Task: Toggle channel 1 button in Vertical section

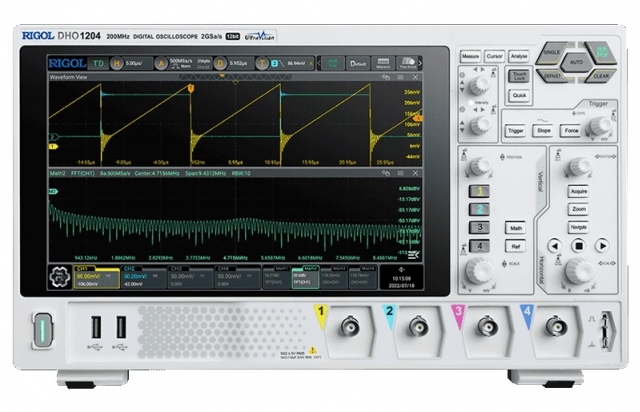Action: [480, 191]
